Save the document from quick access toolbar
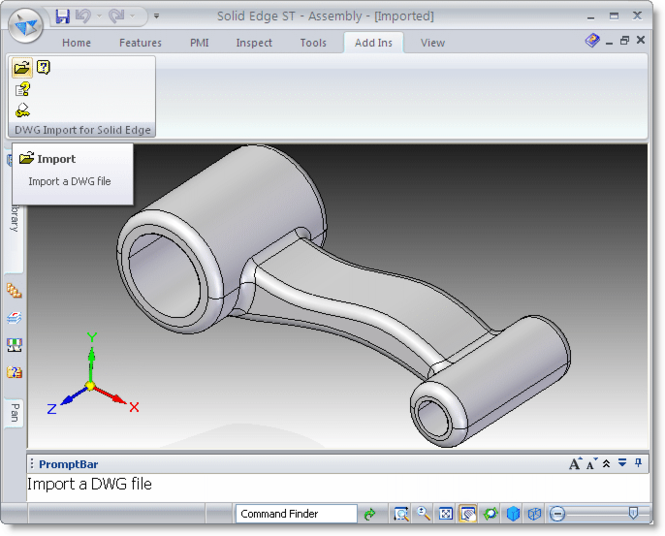 (62, 17)
